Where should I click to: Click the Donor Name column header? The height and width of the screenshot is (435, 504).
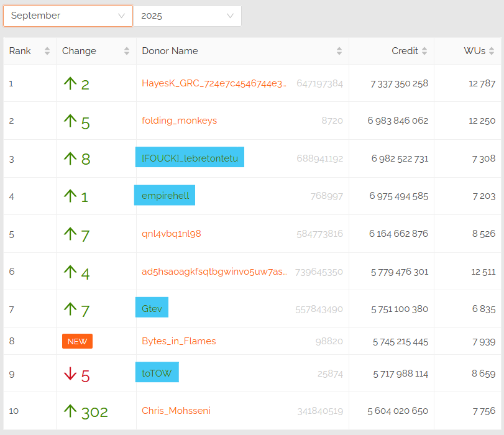170,51
